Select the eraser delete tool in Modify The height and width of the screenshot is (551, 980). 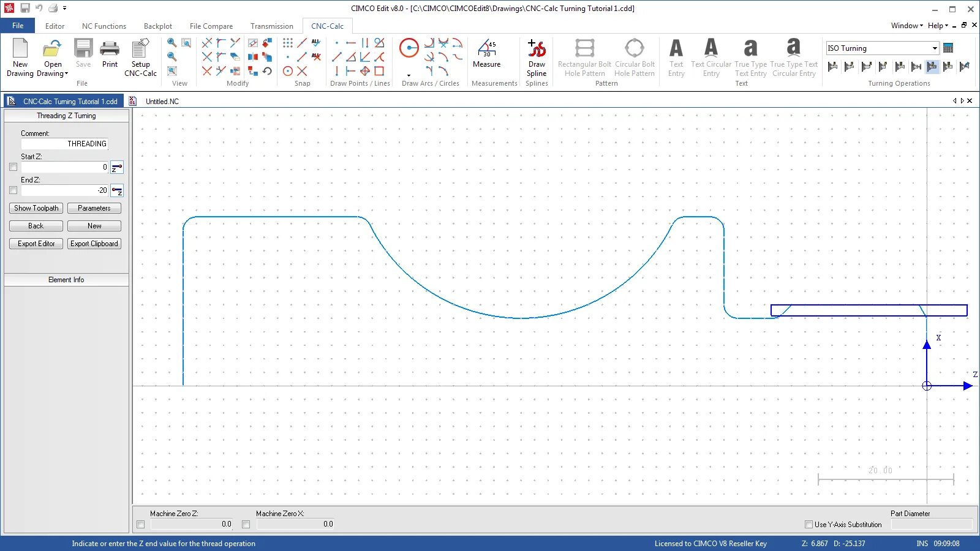235,57
